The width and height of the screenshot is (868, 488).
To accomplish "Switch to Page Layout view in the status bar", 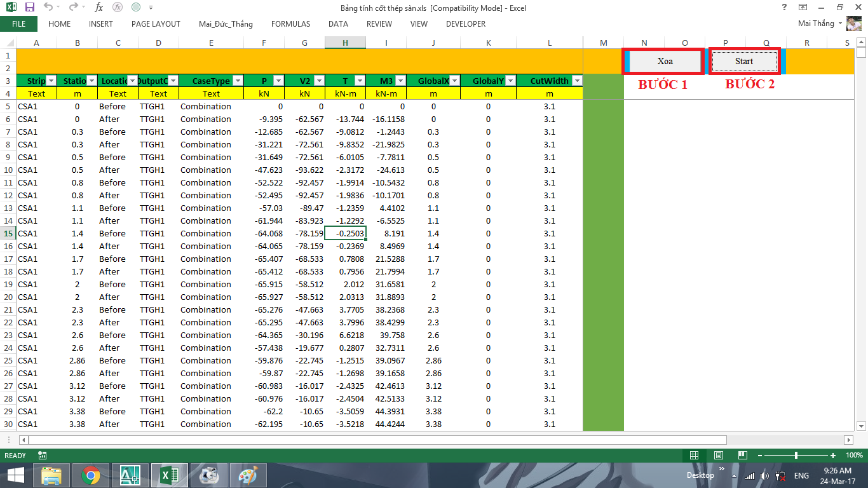I will click(719, 455).
